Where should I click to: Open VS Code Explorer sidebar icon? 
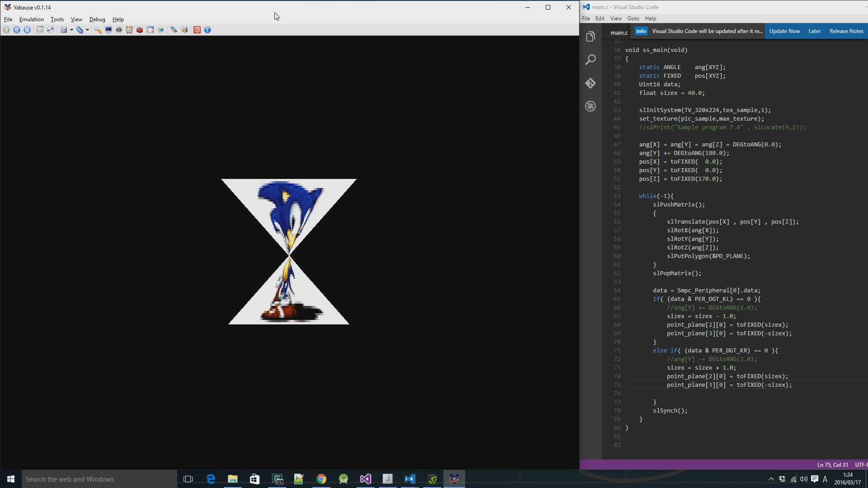click(590, 37)
